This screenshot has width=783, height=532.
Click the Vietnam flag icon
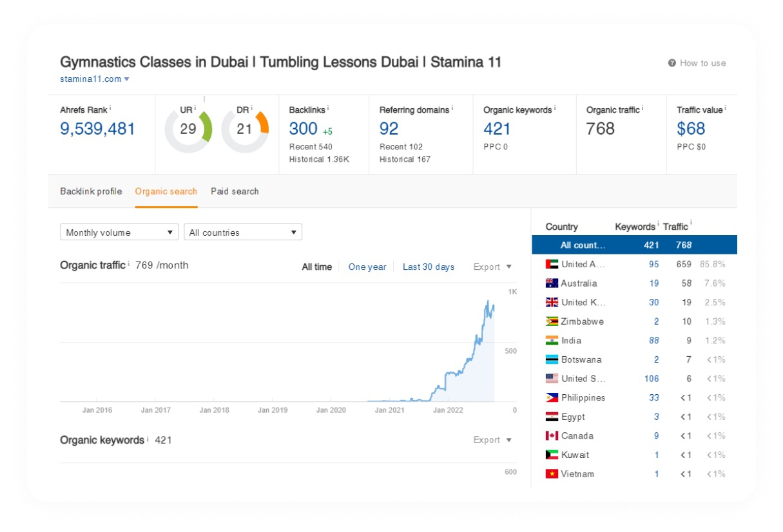pyautogui.click(x=552, y=474)
